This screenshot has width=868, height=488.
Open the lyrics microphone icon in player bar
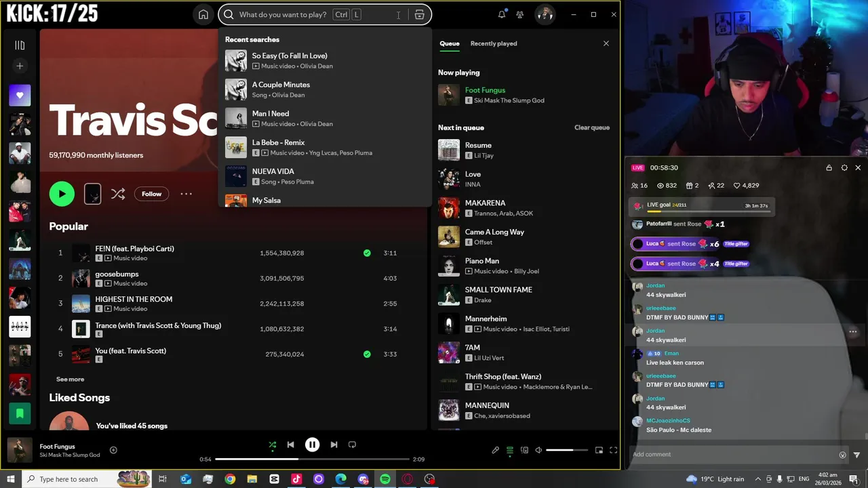coord(495,450)
